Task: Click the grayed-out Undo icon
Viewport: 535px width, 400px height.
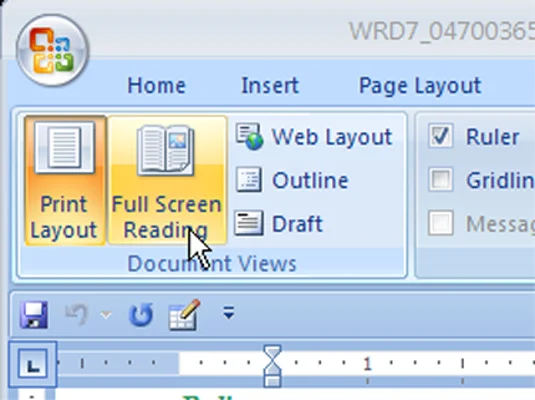Action: pyautogui.click(x=76, y=313)
